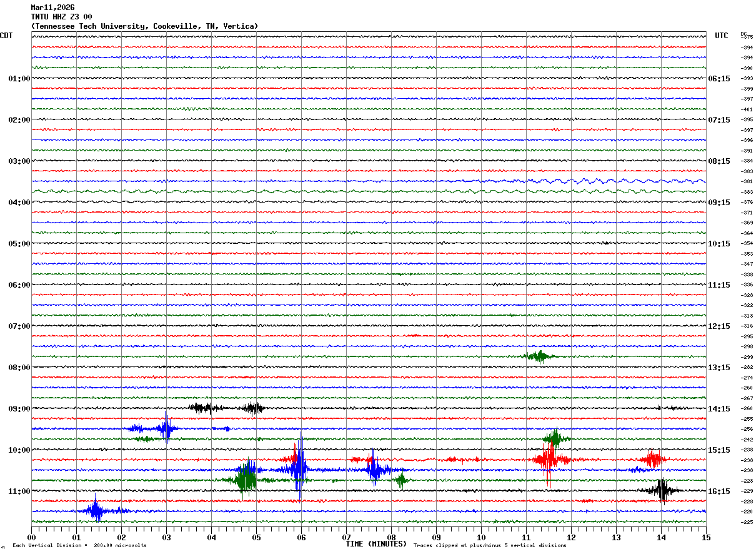Click the -354 DC offset value
The image size is (756, 554).
tap(747, 244)
